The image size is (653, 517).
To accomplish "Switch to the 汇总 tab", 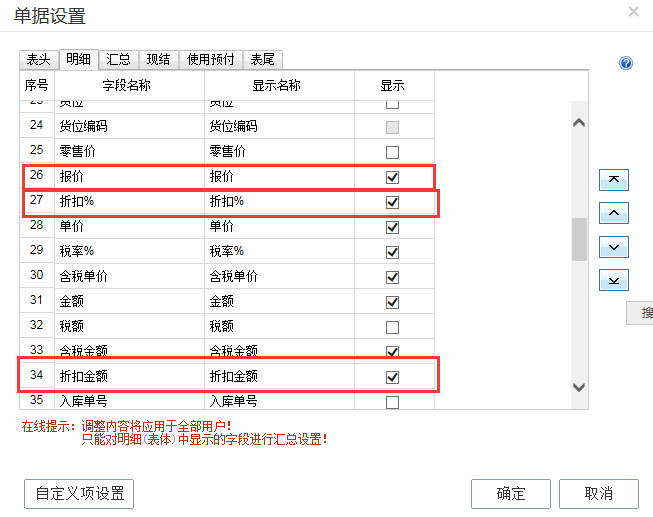I will 118,60.
